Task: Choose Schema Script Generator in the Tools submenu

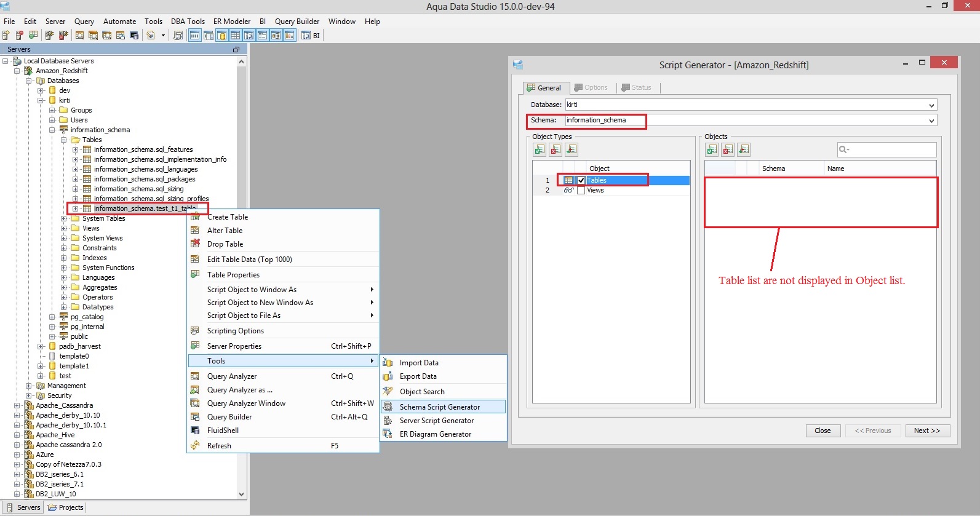Action: 444,407
